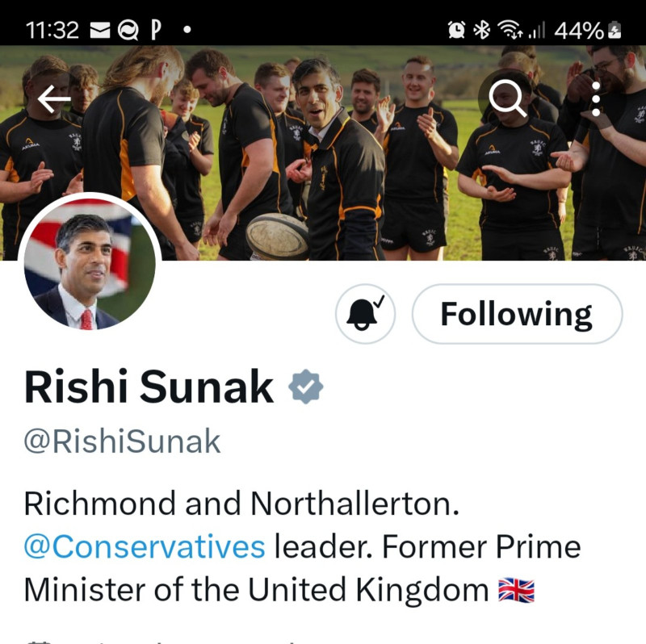This screenshot has width=646, height=644.
Task: Tap the Bluetooth icon in status bar
Action: pos(481,30)
